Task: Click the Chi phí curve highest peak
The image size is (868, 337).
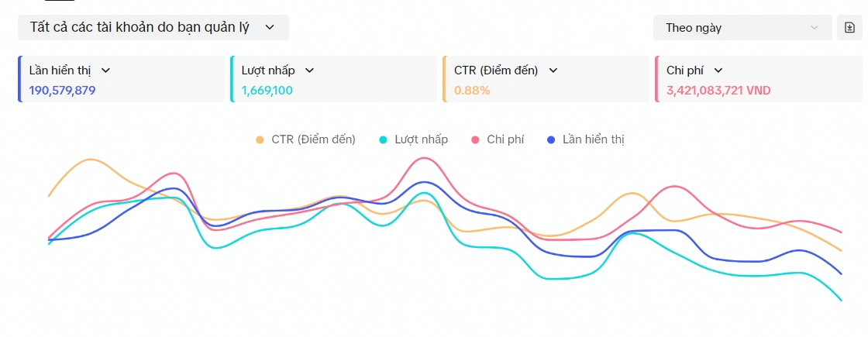Action: click(424, 158)
